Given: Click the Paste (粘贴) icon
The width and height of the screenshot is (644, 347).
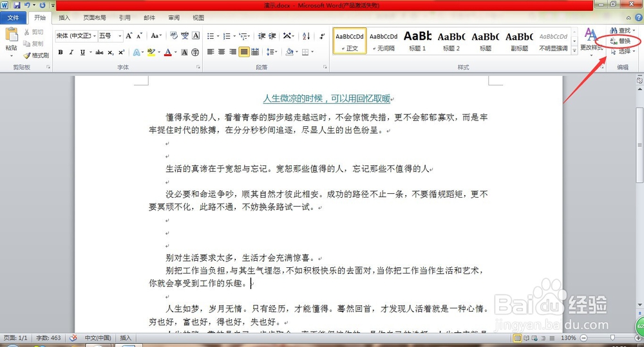Looking at the screenshot, I should pos(12,35).
